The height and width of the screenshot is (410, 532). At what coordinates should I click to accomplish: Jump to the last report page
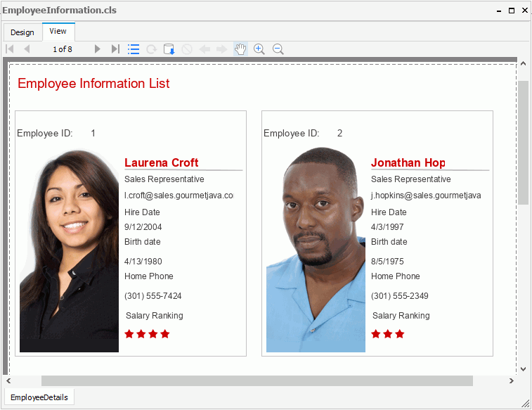(x=115, y=49)
